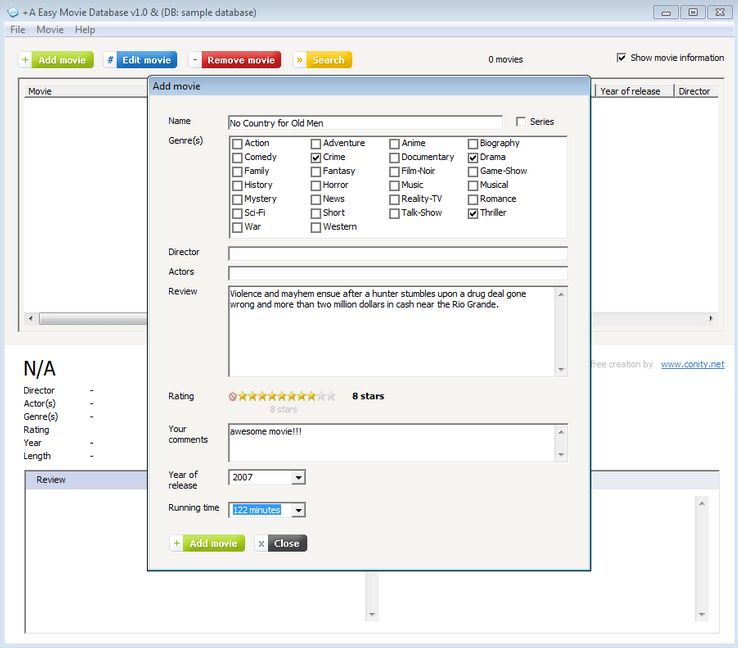Check the Action genre
This screenshot has height=648, width=738.
[238, 144]
